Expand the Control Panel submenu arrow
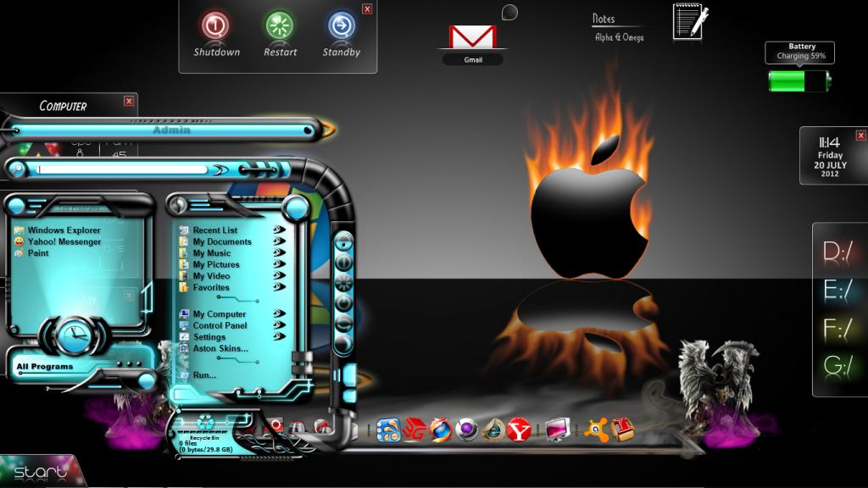868x488 pixels. (x=279, y=324)
